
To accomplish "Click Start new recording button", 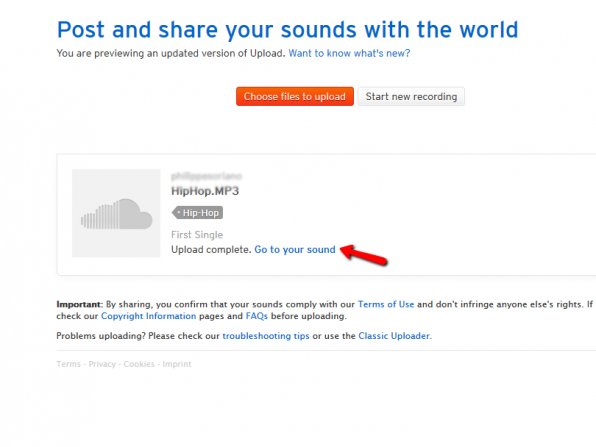I will [411, 97].
